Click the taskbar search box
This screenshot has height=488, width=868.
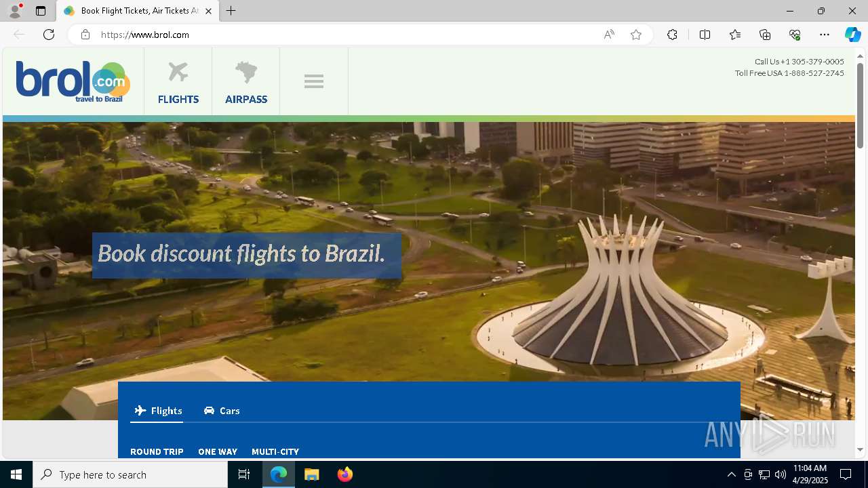[x=130, y=474]
